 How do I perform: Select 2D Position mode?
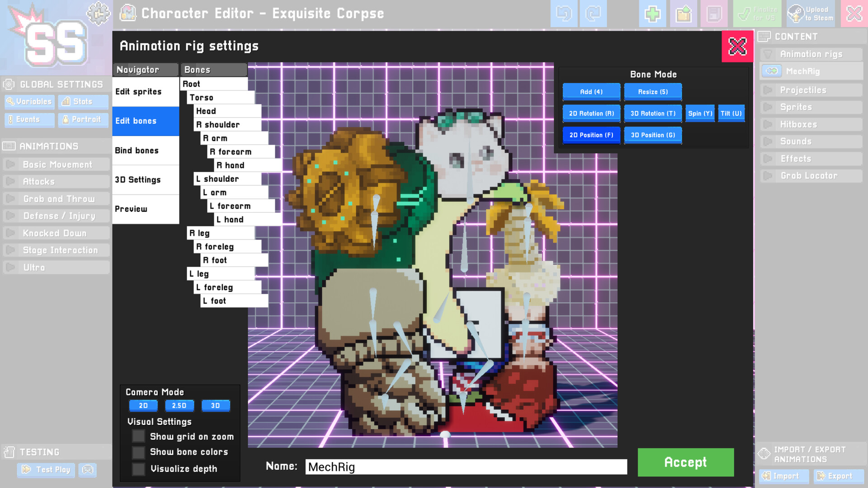point(591,135)
